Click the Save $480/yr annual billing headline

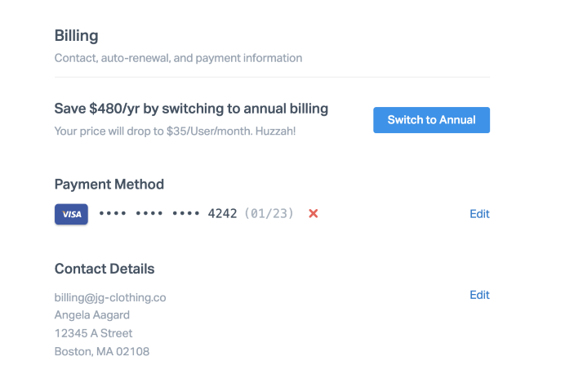point(191,109)
